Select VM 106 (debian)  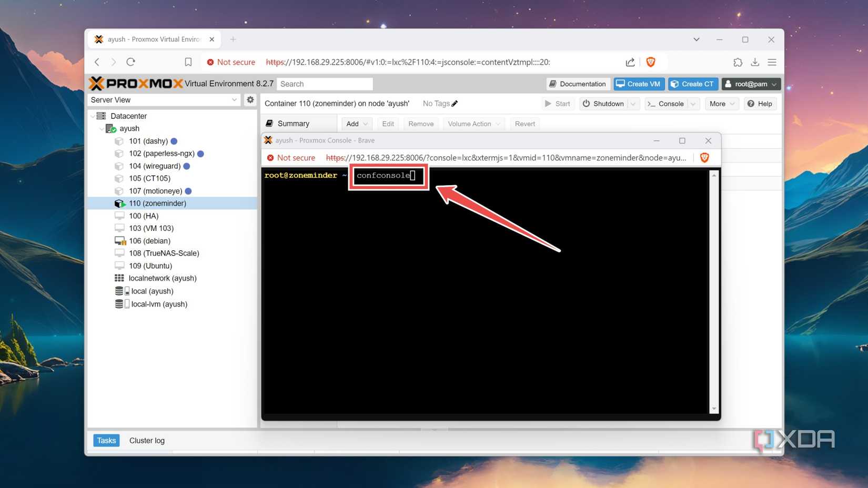coord(149,241)
